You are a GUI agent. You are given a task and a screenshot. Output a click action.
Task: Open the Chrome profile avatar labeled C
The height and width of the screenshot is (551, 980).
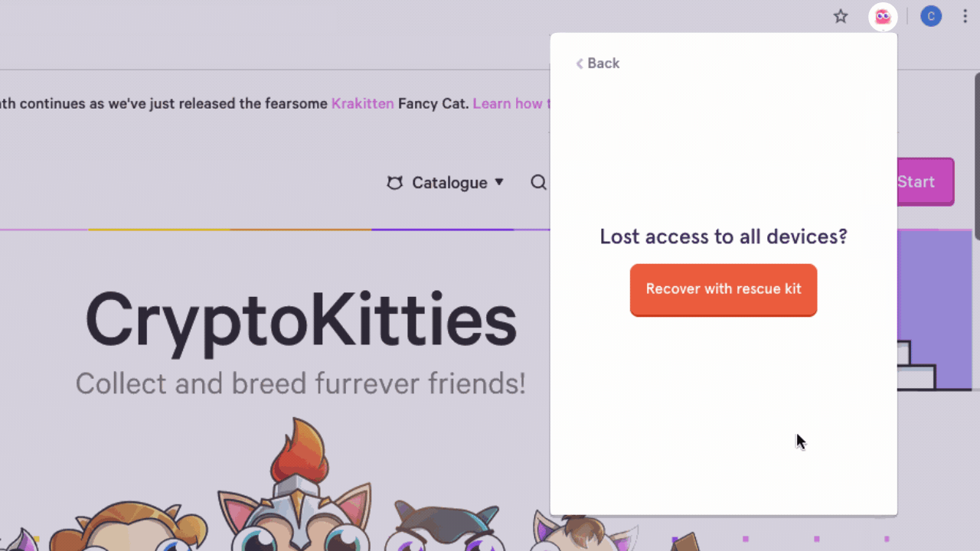[x=931, y=16]
